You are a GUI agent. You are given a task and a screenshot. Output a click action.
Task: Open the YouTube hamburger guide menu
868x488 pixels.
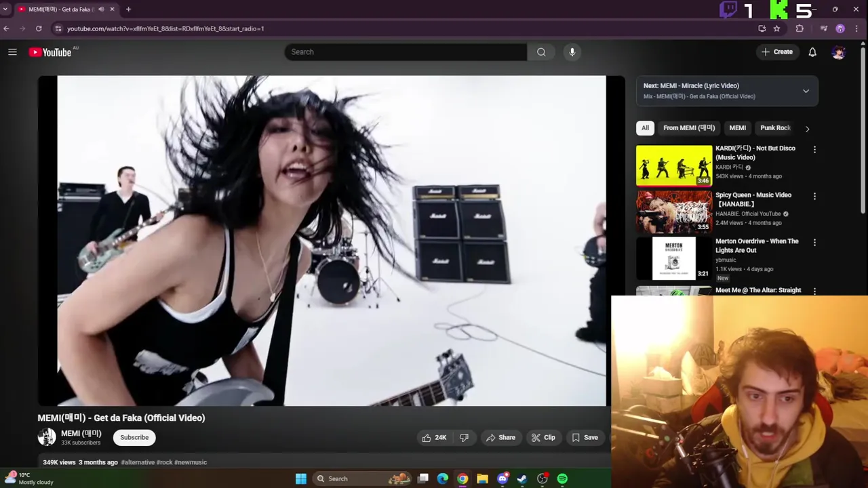pyautogui.click(x=12, y=52)
